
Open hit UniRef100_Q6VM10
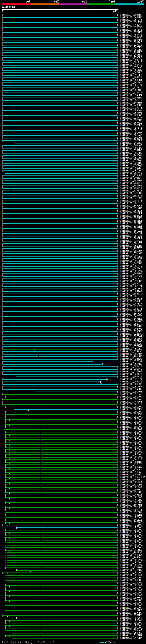point(131,173)
